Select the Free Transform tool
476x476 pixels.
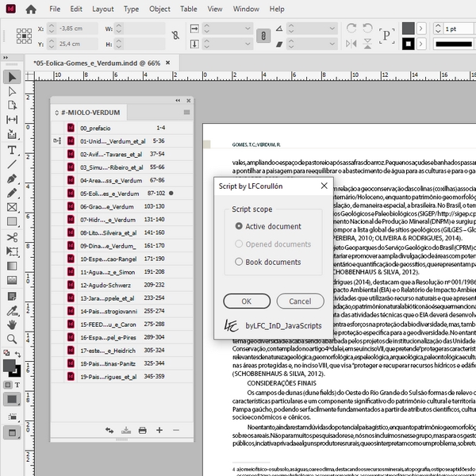12,251
